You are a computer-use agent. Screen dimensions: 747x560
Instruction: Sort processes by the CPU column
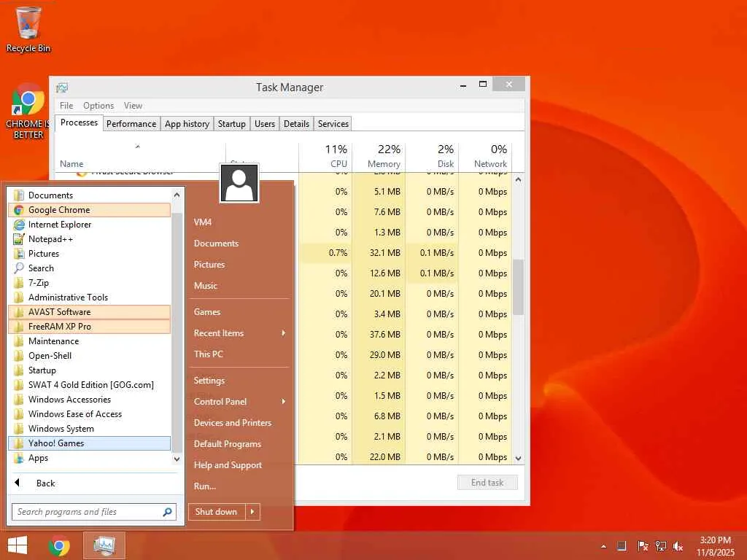click(x=326, y=157)
